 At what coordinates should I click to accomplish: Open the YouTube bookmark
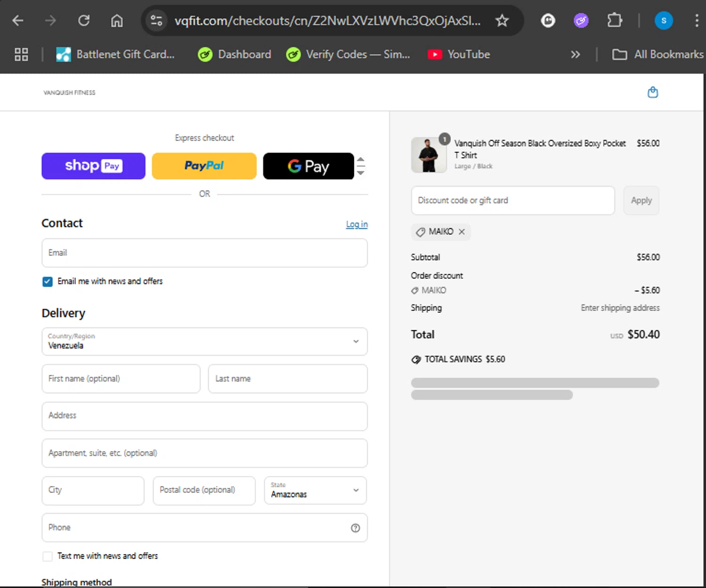[x=459, y=55]
